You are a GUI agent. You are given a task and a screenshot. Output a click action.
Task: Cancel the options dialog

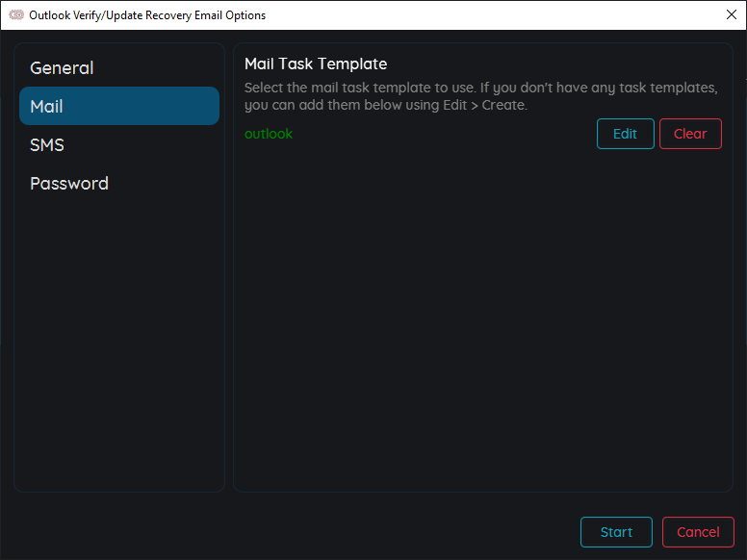(x=698, y=532)
